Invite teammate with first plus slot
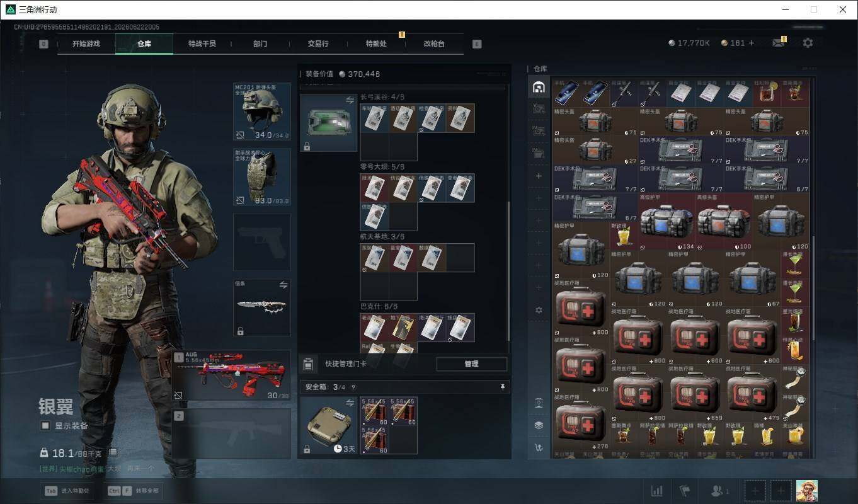Viewport: 858px width, 504px height. 755,491
